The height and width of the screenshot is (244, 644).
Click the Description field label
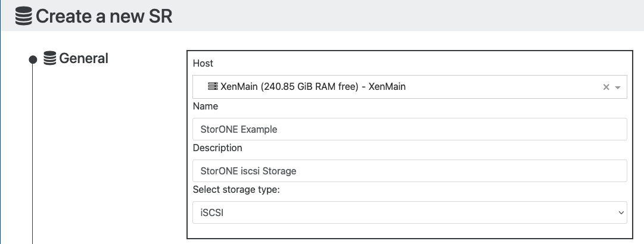(217, 148)
